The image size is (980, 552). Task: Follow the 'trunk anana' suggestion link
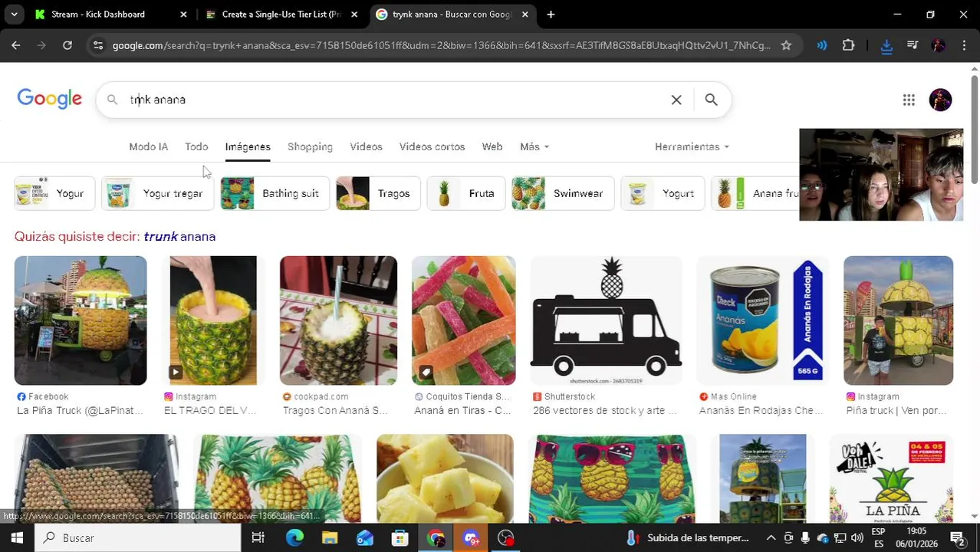pos(179,236)
